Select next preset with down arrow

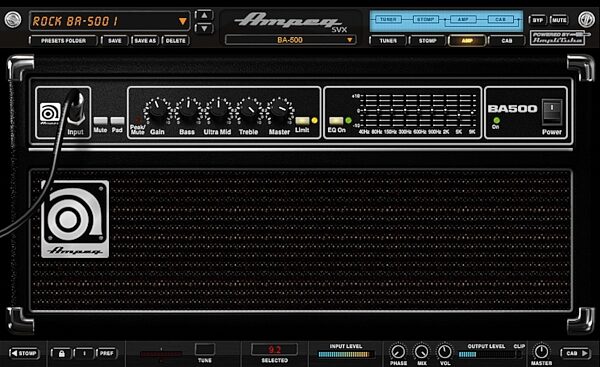(x=204, y=28)
